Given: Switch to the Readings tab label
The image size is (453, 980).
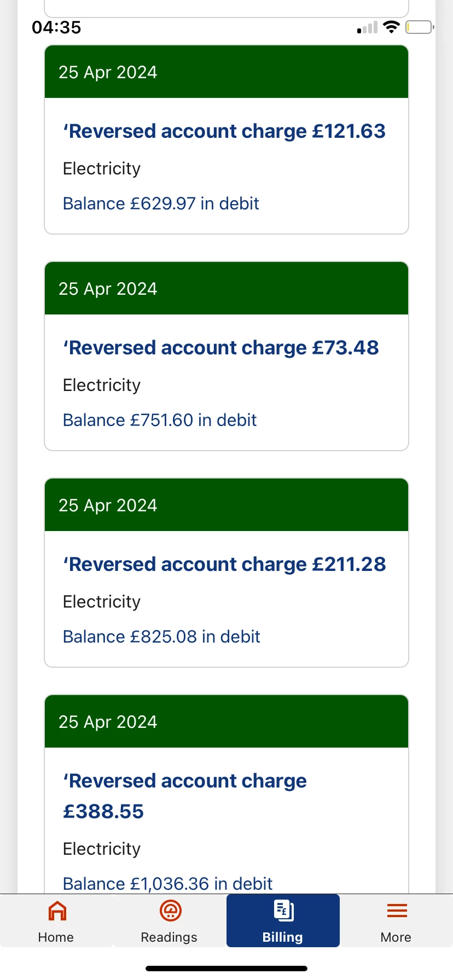Looking at the screenshot, I should pos(169,937).
